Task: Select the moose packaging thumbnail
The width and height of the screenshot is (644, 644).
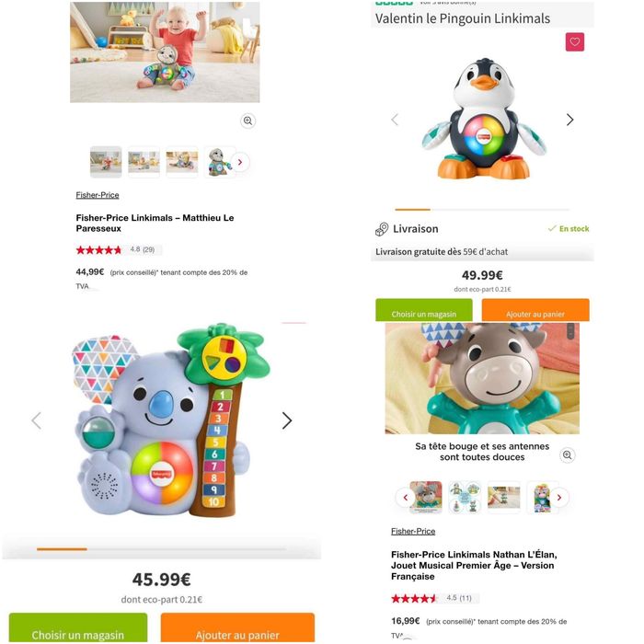Action: tap(541, 498)
